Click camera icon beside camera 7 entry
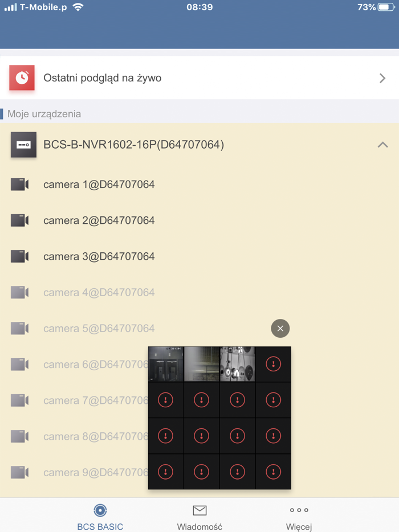Screen dimensions: 399x532 click(x=19, y=400)
